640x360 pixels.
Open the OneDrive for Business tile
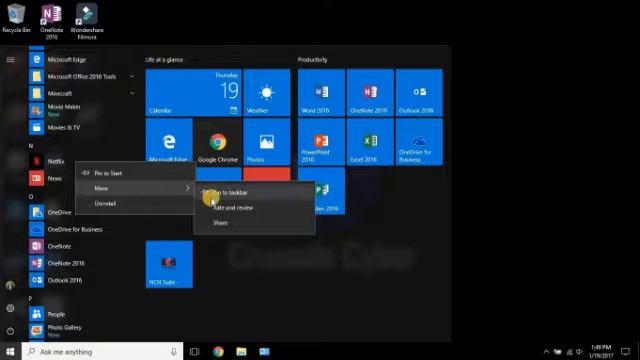419,142
